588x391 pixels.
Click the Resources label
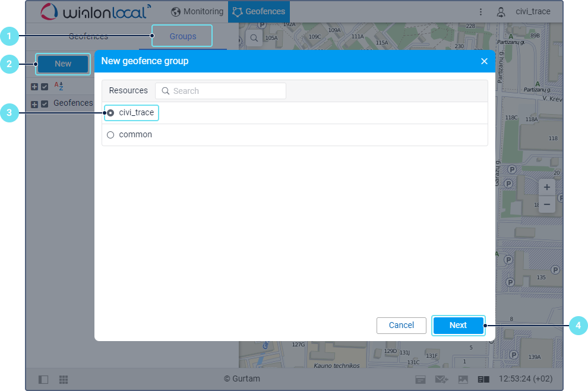point(128,90)
